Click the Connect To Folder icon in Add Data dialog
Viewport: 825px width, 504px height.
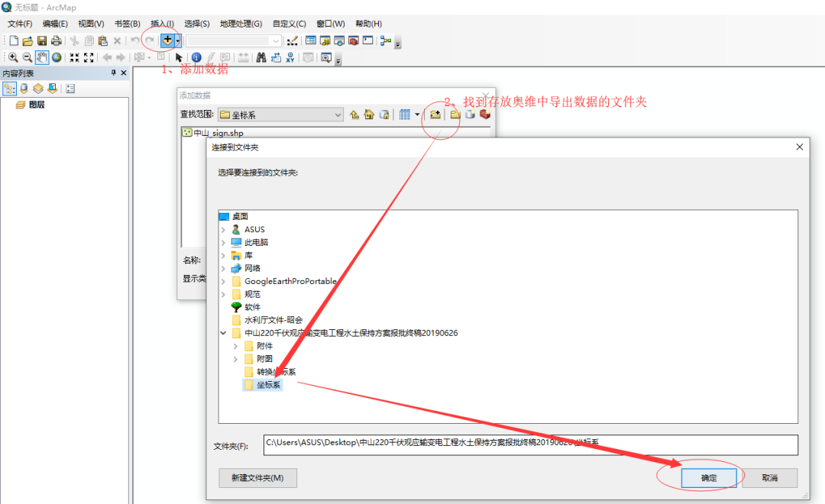pyautogui.click(x=436, y=113)
